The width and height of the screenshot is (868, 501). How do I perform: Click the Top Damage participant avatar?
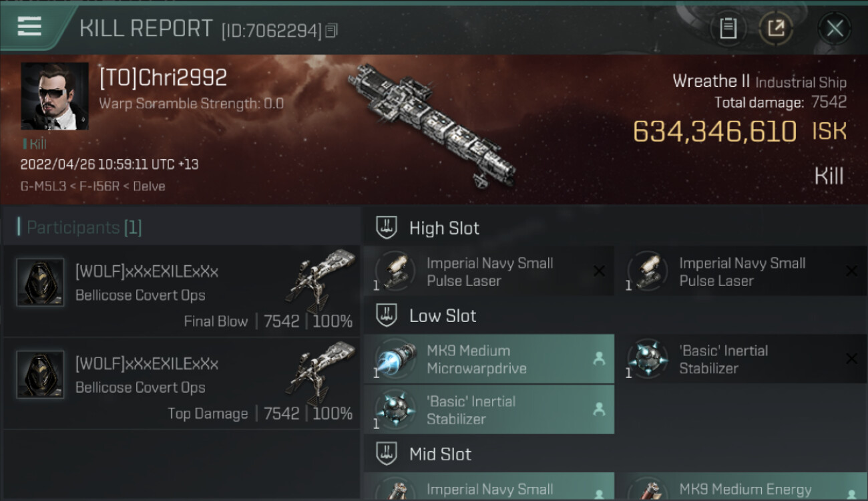(40, 375)
